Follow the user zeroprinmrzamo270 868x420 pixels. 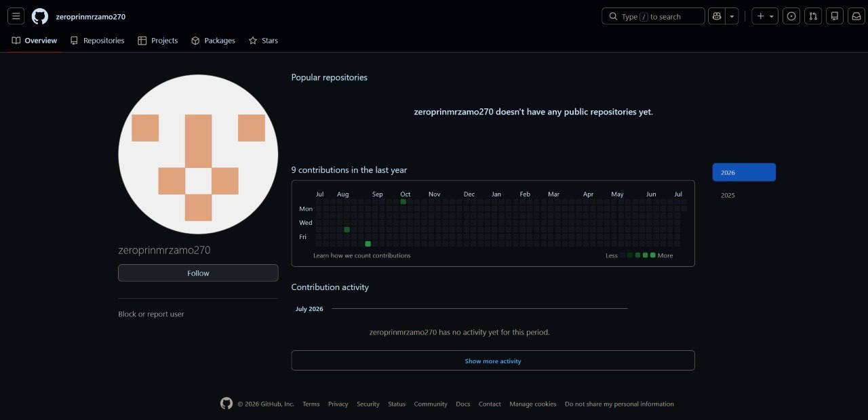(x=198, y=273)
